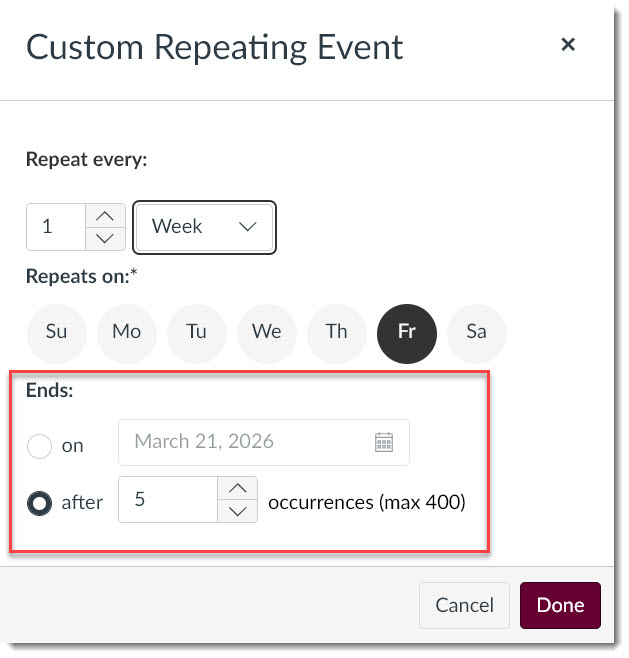Select the 'after' occurrences radio button
Viewport: 629px width, 658px height.
[39, 503]
